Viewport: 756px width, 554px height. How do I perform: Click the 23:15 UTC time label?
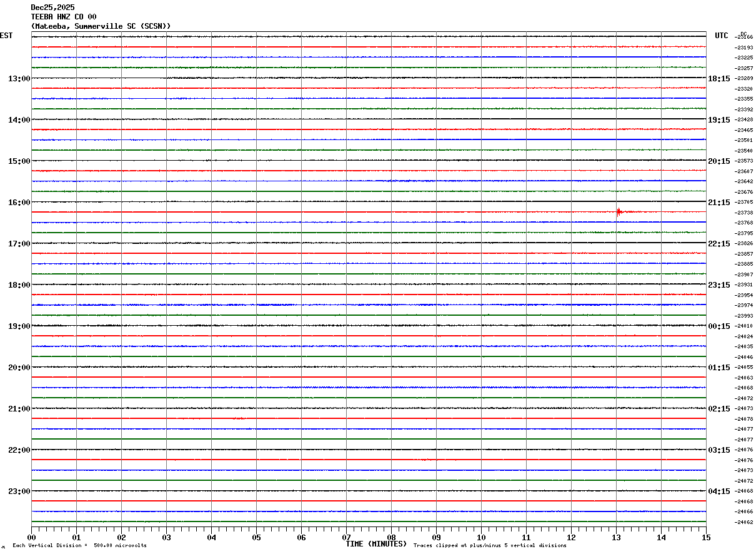(719, 285)
